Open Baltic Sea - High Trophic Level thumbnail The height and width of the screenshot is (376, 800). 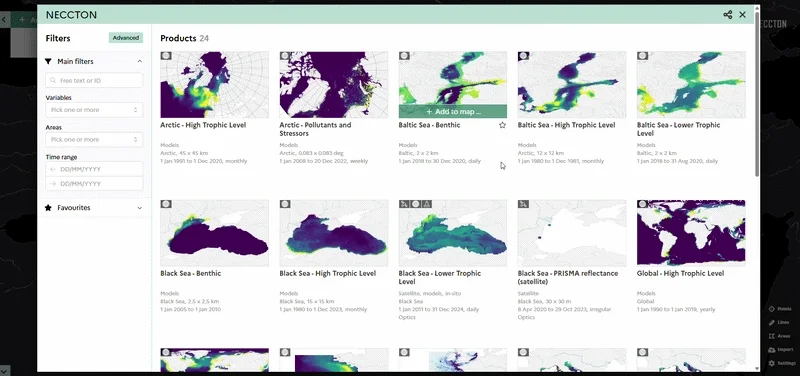pyautogui.click(x=571, y=85)
